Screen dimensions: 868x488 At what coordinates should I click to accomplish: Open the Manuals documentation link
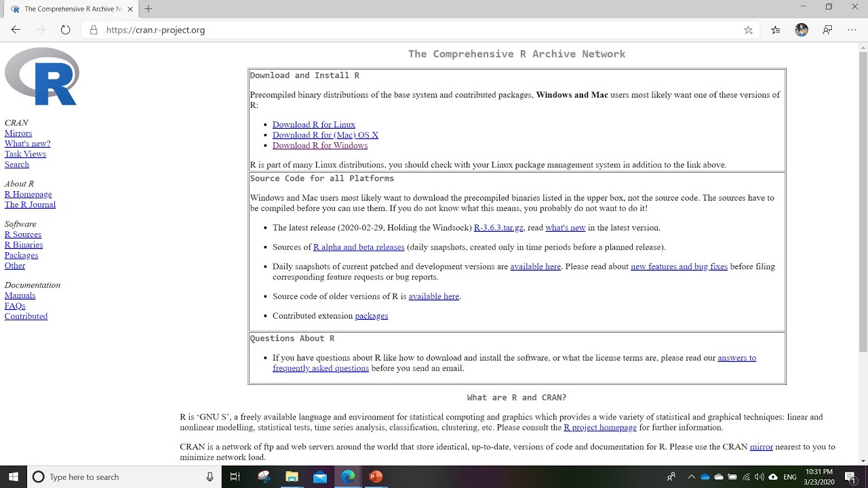click(x=20, y=296)
